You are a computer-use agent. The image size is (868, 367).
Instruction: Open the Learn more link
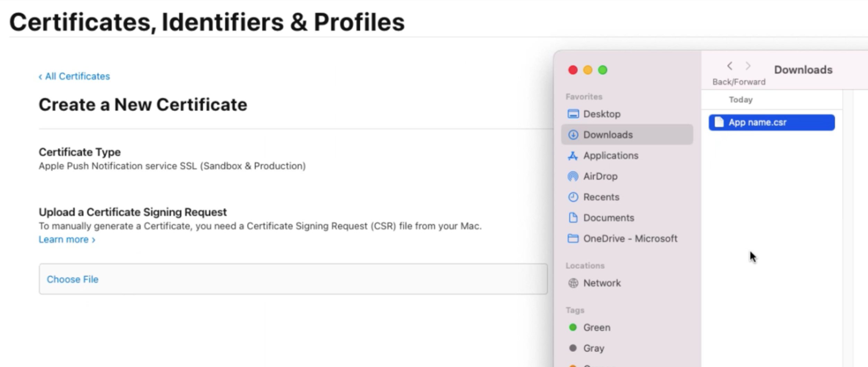click(64, 239)
